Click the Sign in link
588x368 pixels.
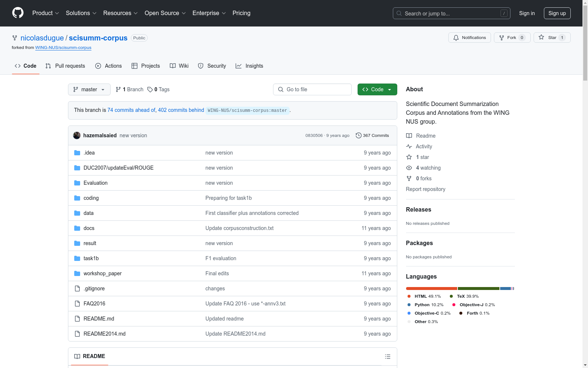pos(527,13)
